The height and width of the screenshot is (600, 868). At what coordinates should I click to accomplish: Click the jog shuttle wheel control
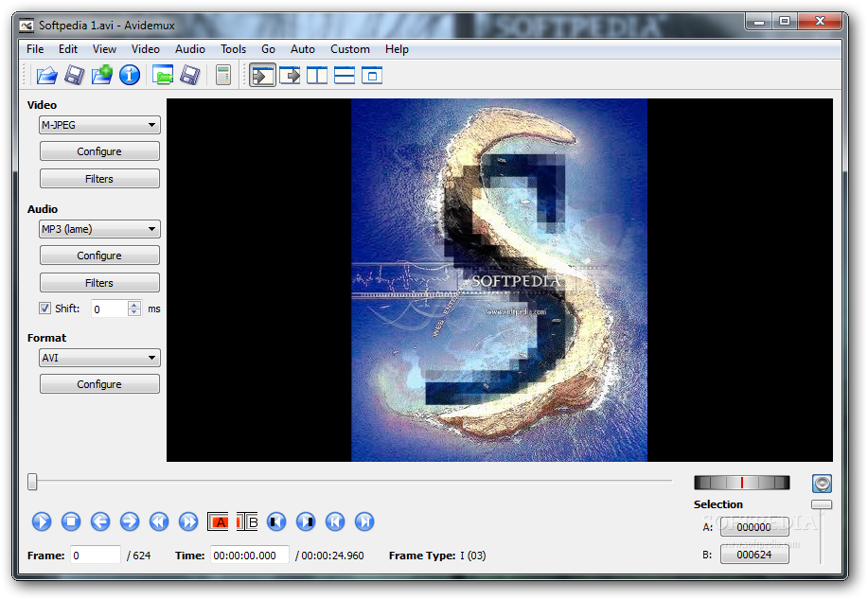[x=742, y=483]
